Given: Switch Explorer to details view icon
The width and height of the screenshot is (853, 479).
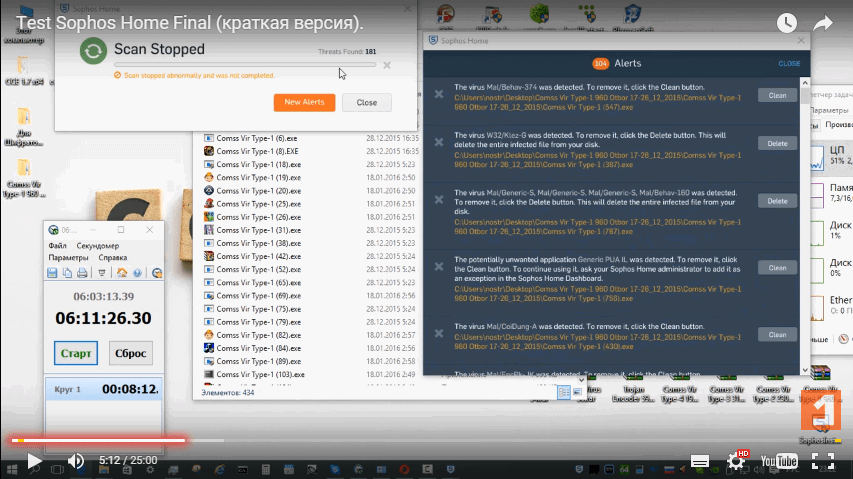Looking at the screenshot, I should 564,392.
